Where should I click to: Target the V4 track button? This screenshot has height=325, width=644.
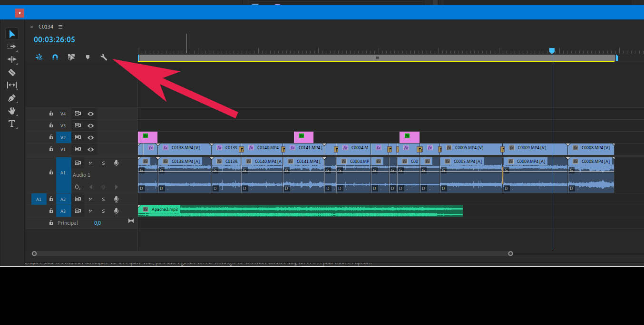coord(63,114)
